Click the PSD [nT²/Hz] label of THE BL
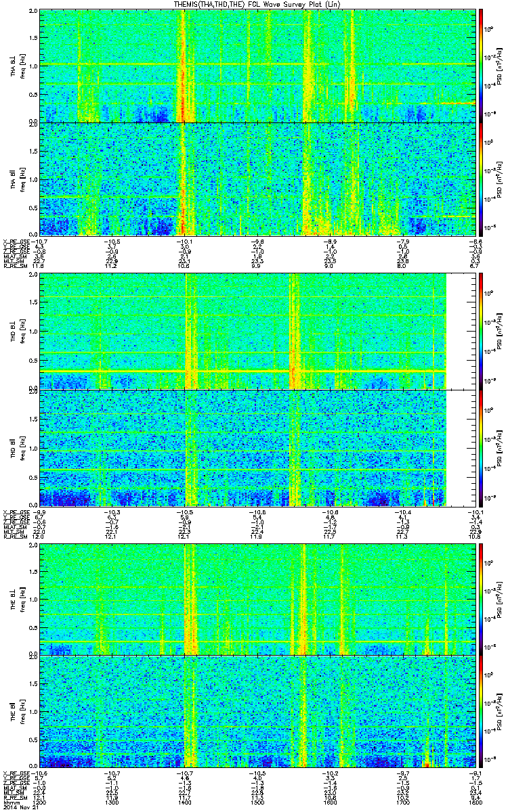 [x=499, y=599]
